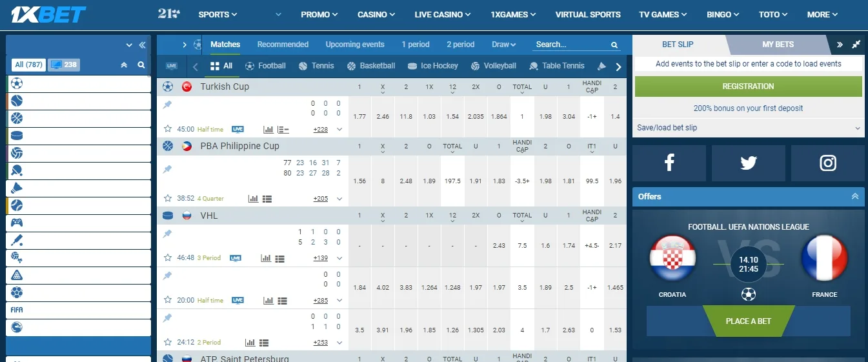
Task: Filter matches by the Football tab
Action: [265, 66]
